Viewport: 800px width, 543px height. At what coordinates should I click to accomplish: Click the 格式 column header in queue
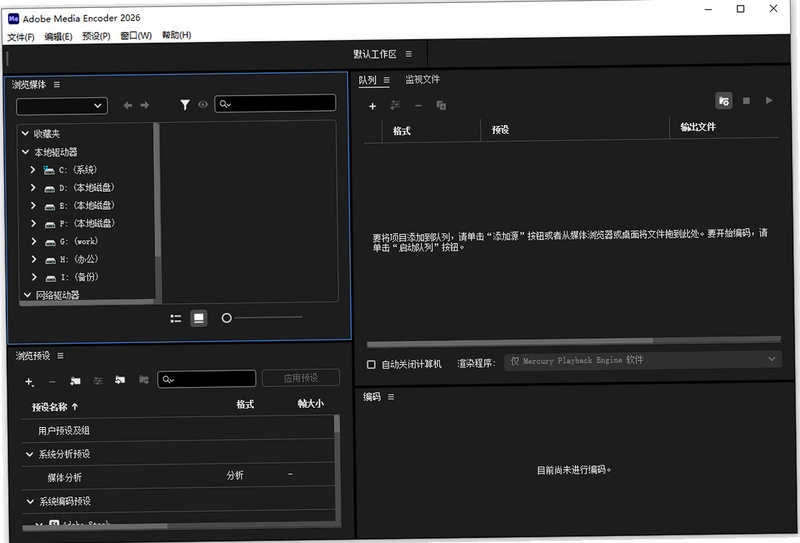[402, 131]
